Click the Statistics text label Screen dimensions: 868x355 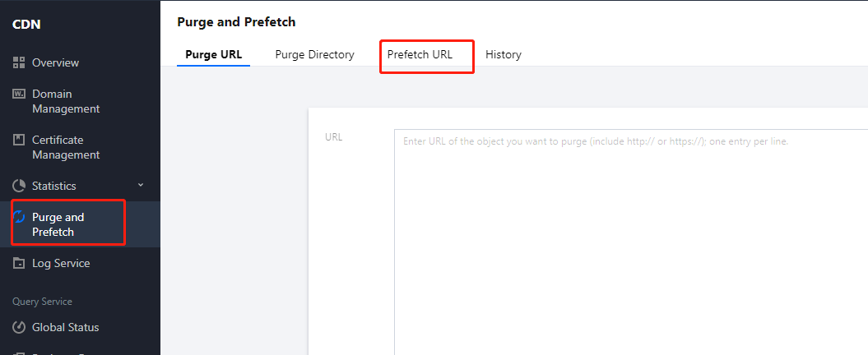coord(54,186)
